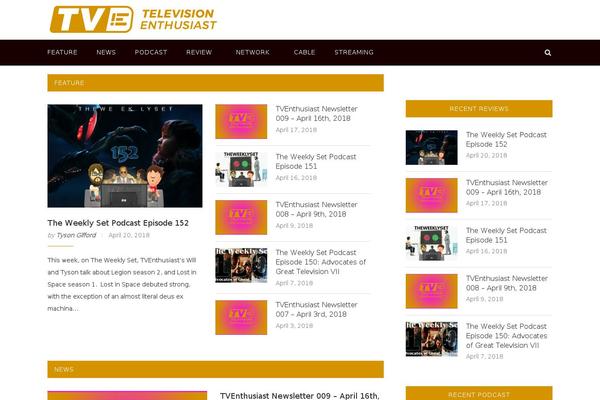
Task: Open Recent Reviews Newsletter 009 thumbnail
Action: click(432, 195)
